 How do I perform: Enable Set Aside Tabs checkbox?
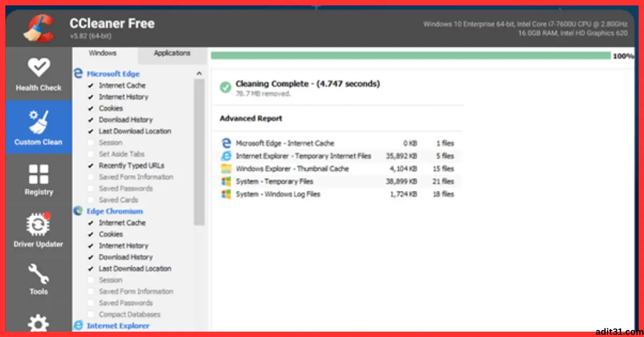90,154
